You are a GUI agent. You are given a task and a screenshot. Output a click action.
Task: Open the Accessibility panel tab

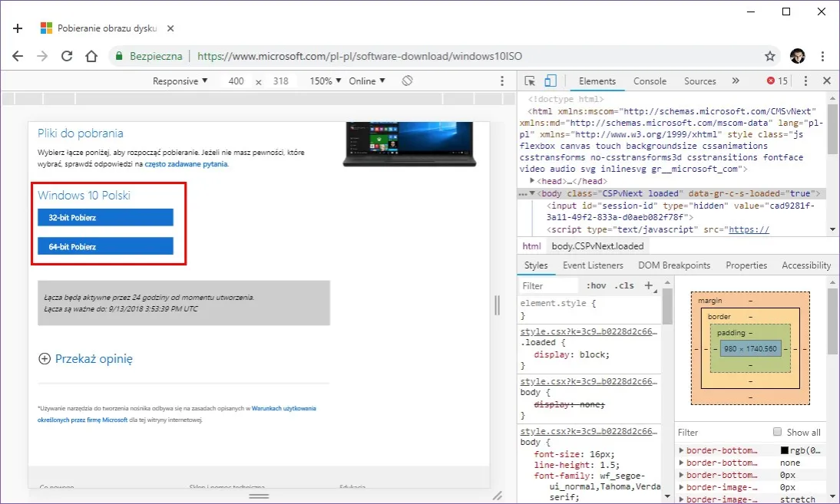pos(805,265)
